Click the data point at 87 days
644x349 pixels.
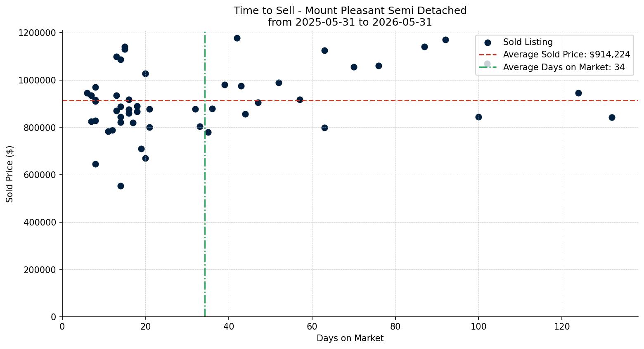tap(424, 47)
